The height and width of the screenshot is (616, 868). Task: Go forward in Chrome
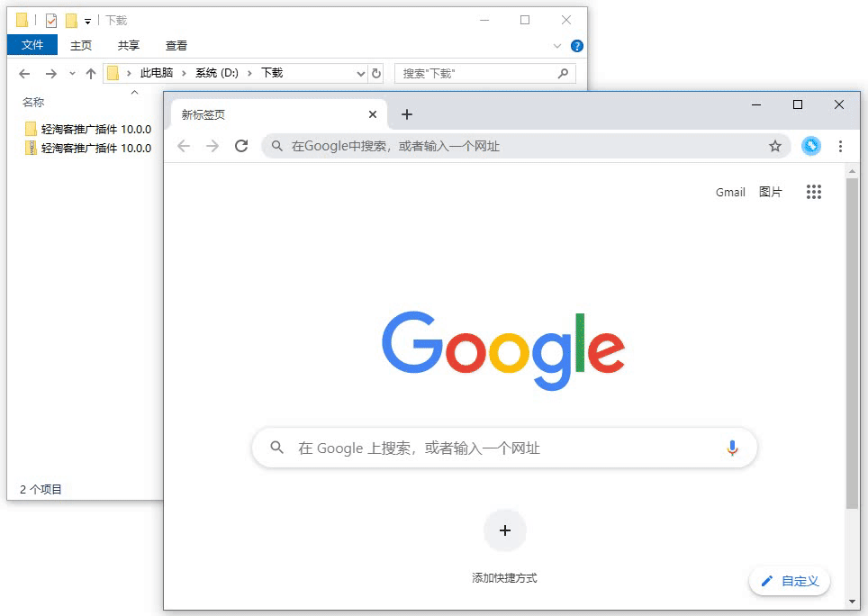click(x=212, y=146)
